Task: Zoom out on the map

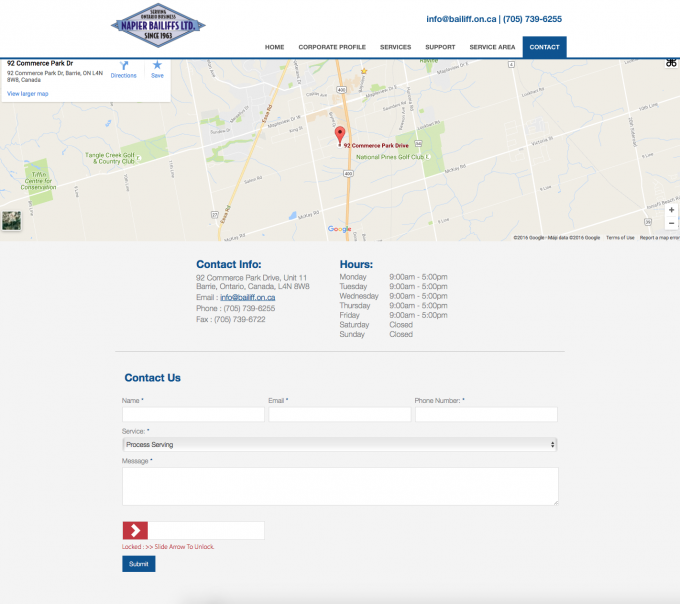Action: tap(671, 224)
